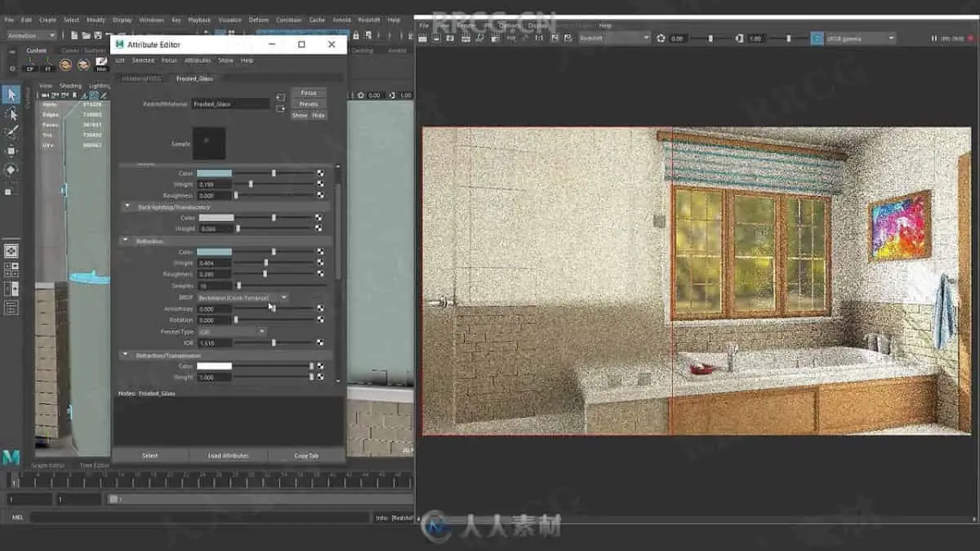Screen dimensions: 980x551
Task: Click the Load Attributes button
Action: point(228,455)
